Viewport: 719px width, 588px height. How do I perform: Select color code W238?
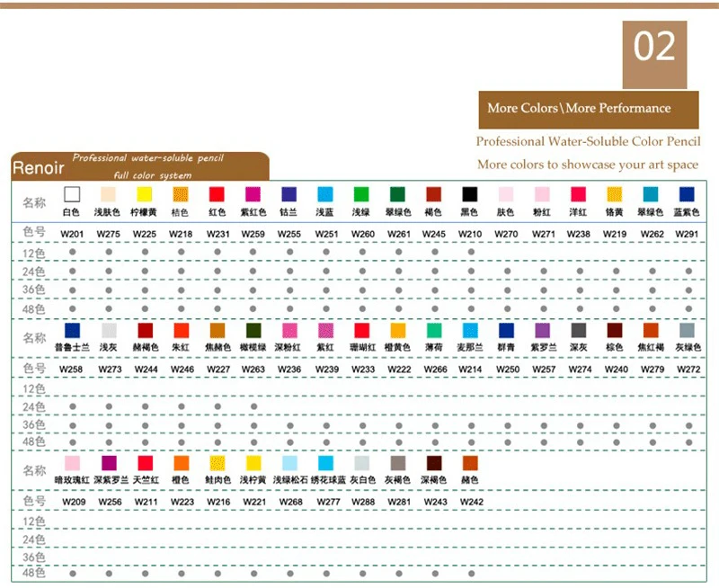pos(579,234)
